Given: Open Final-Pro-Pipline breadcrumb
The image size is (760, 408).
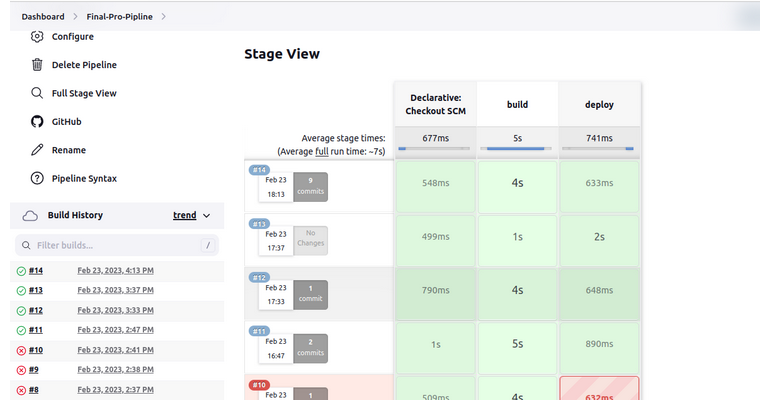Looking at the screenshot, I should 120,16.
